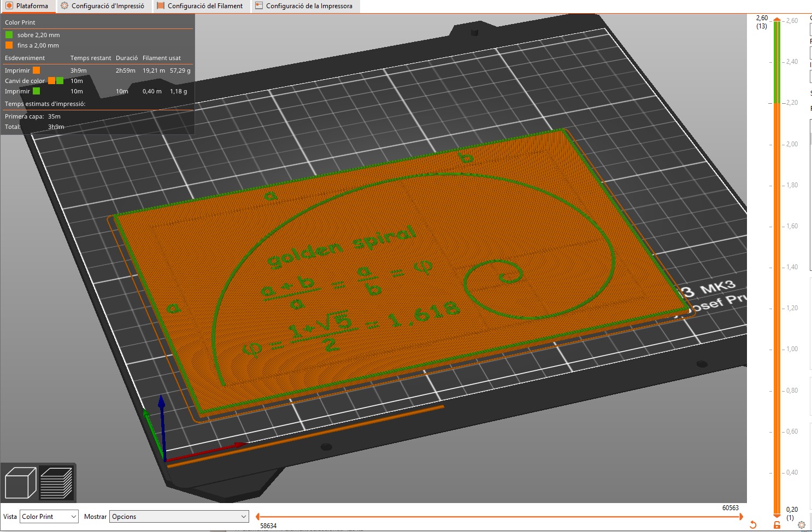
Task: Open the gear settings icon at bottom right
Action: click(x=801, y=525)
